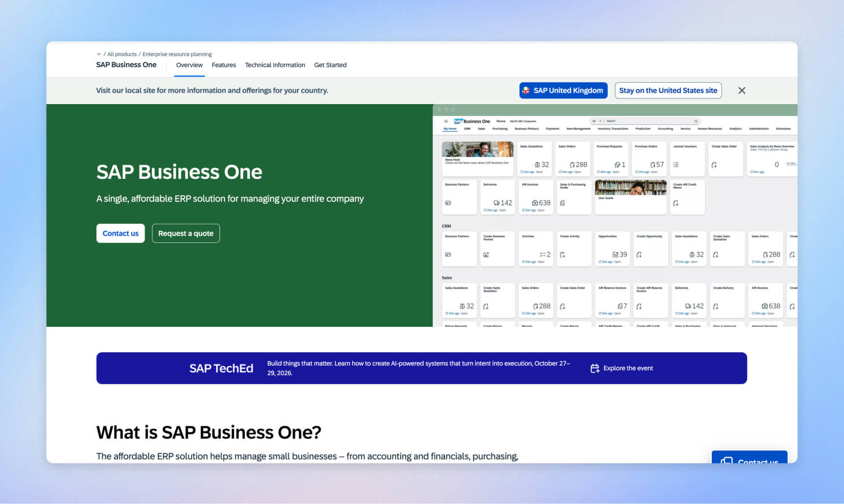Open the Purchasing tab in product screenshot

(500, 129)
